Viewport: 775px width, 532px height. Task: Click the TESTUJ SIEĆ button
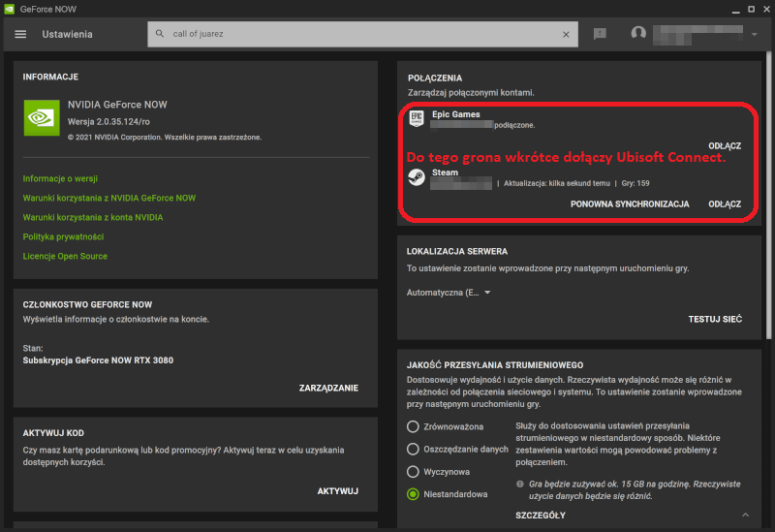[715, 320]
